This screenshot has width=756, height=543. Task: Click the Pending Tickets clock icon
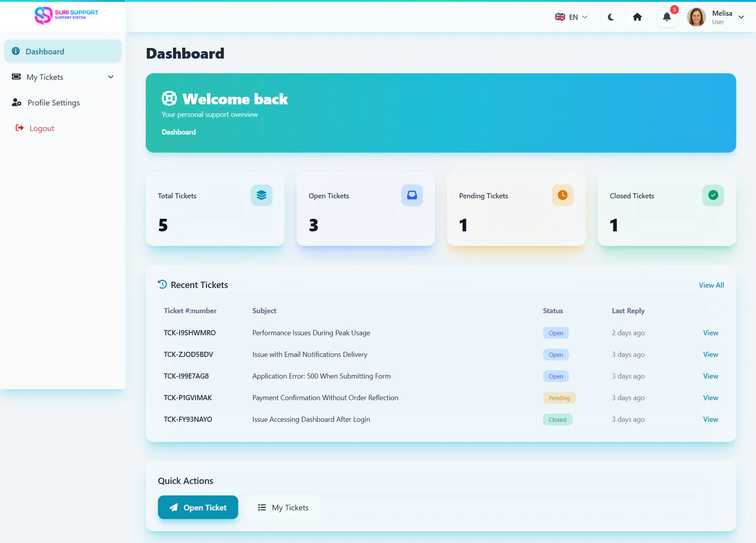pos(562,195)
